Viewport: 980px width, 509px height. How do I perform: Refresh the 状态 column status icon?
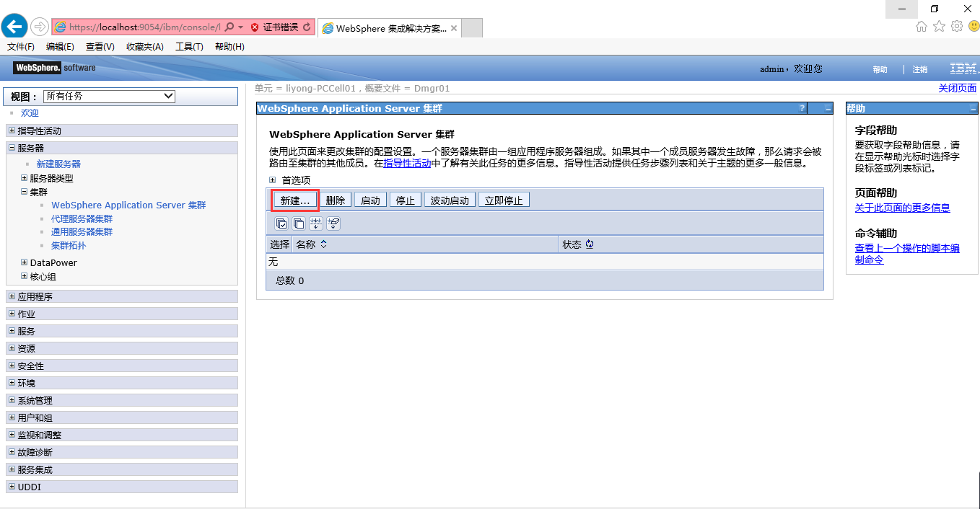click(x=590, y=244)
